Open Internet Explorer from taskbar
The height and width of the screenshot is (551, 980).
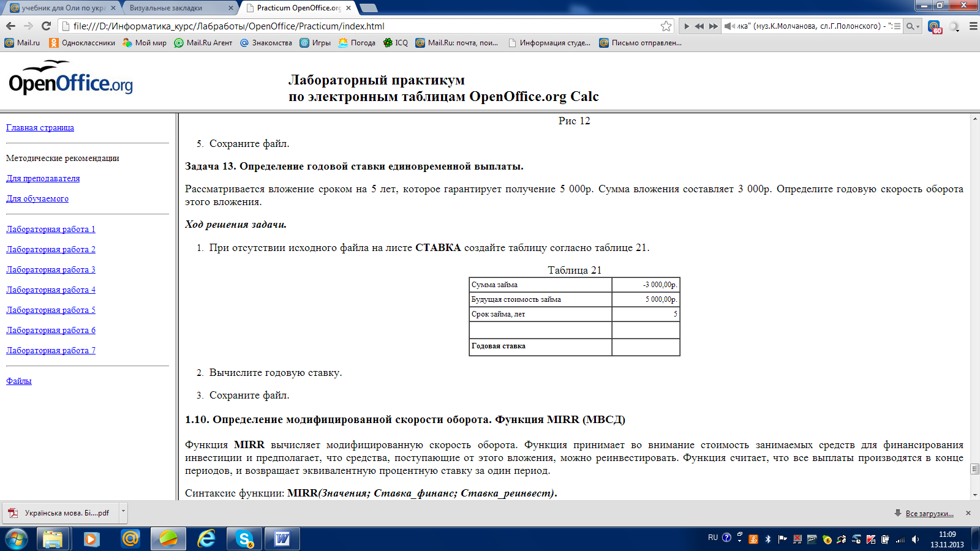[x=206, y=539]
